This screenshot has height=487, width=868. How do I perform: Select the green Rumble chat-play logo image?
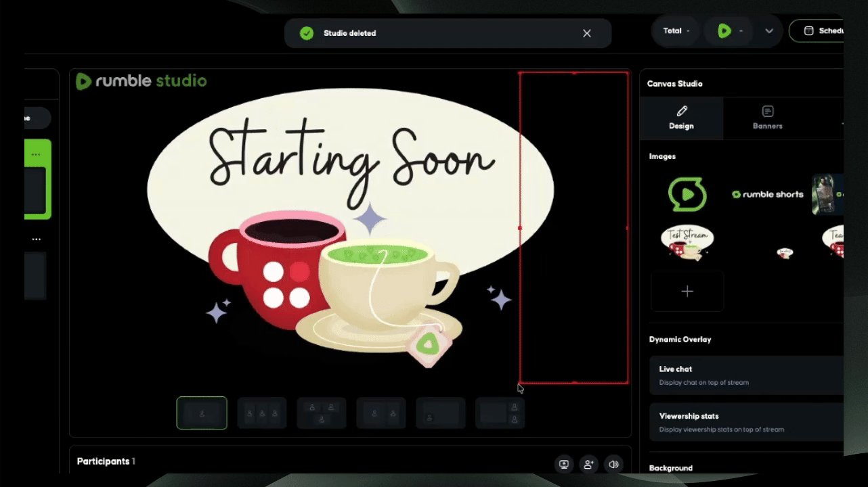[687, 195]
